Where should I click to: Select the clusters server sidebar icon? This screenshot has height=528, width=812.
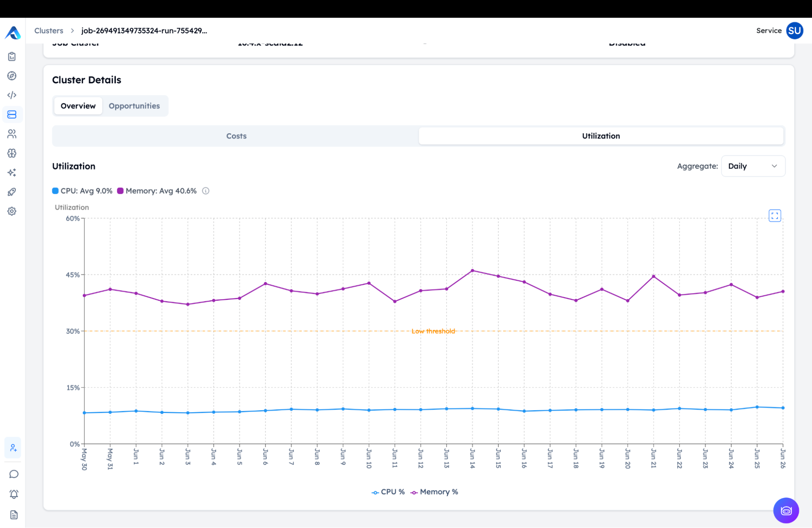[12, 115]
